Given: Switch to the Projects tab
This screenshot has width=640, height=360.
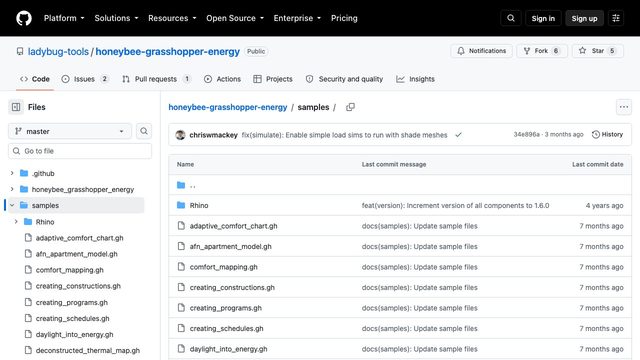Looking at the screenshot, I should [x=273, y=79].
